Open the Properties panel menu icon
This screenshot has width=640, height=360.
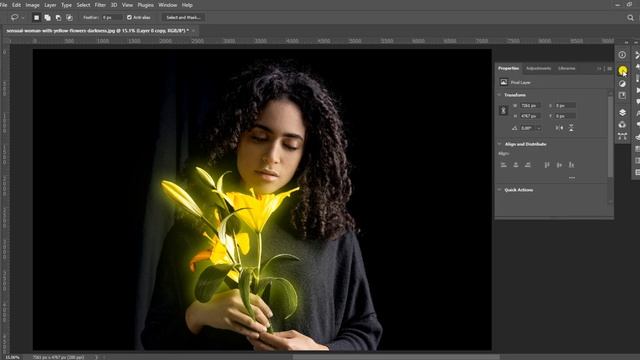point(609,69)
